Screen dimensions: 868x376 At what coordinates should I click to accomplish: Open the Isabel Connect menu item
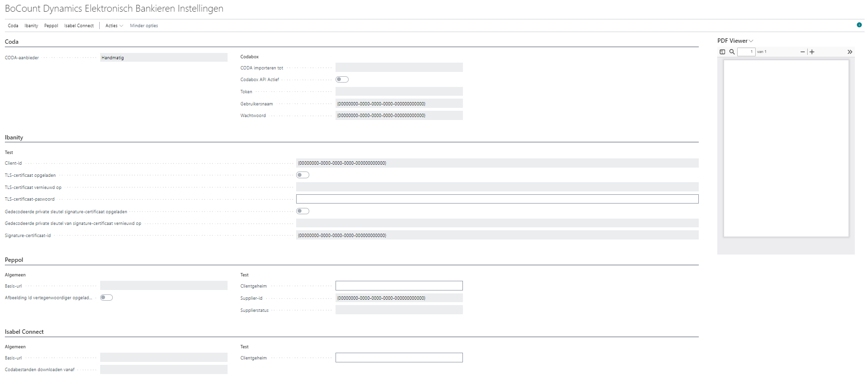pos(79,26)
